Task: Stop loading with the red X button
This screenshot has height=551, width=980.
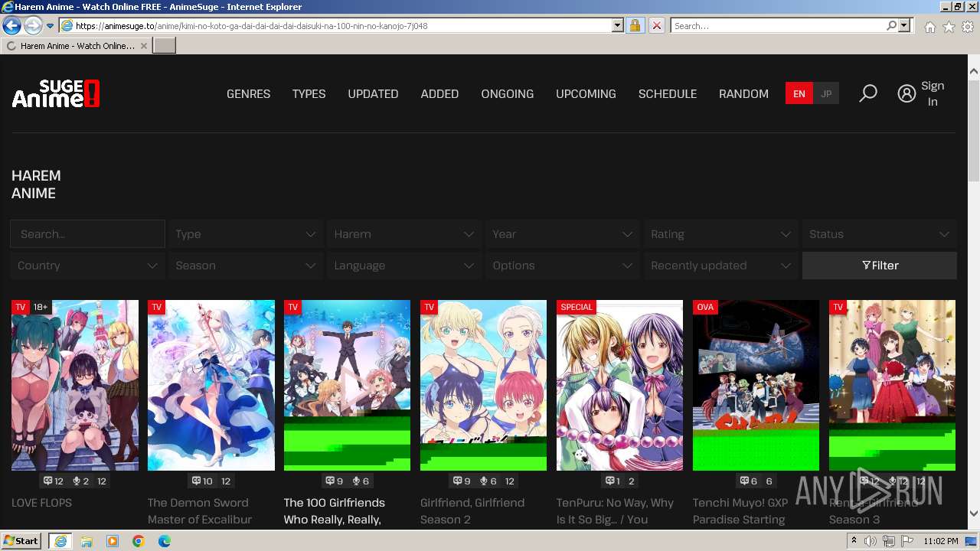Action: coord(656,25)
